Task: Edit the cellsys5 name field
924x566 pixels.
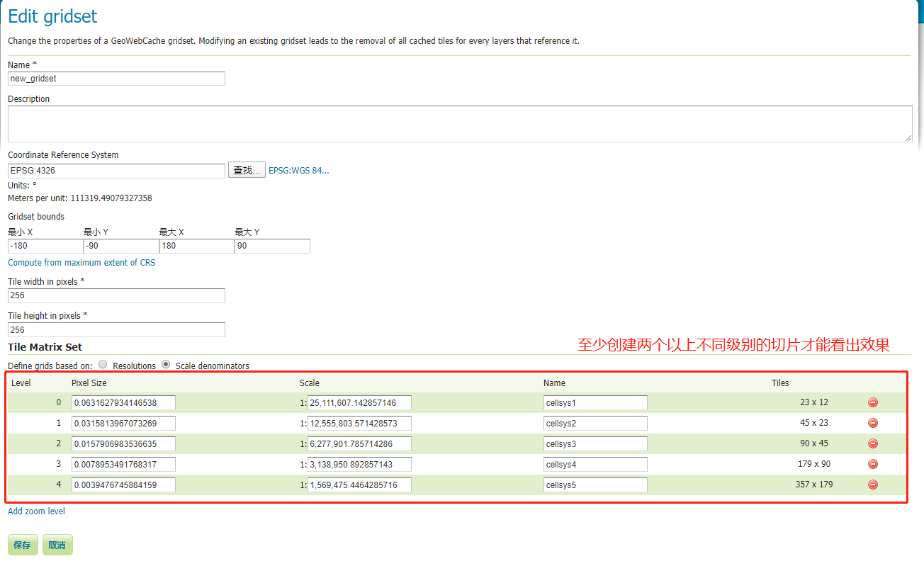Action: [595, 485]
